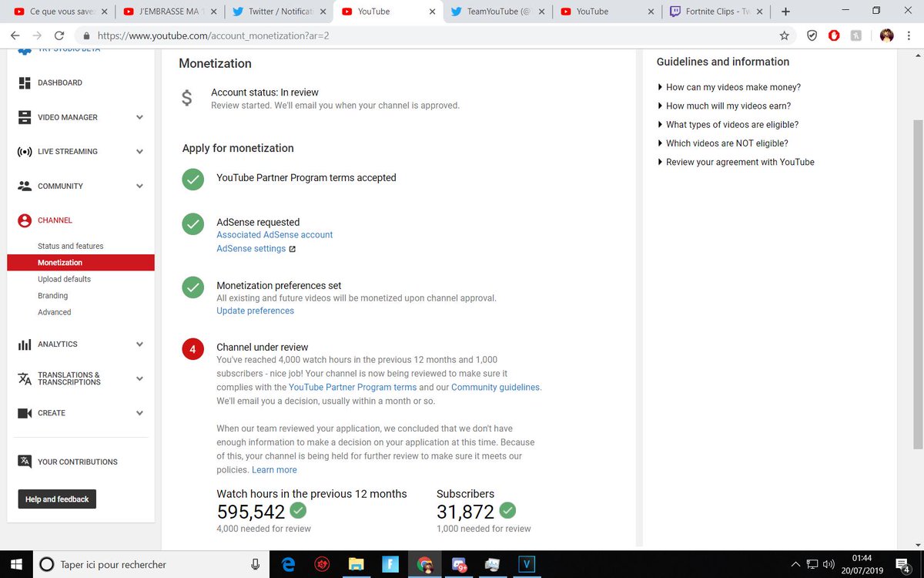Screen dimensions: 924x578
Task: Click the Help and feedback button
Action: [x=57, y=499]
